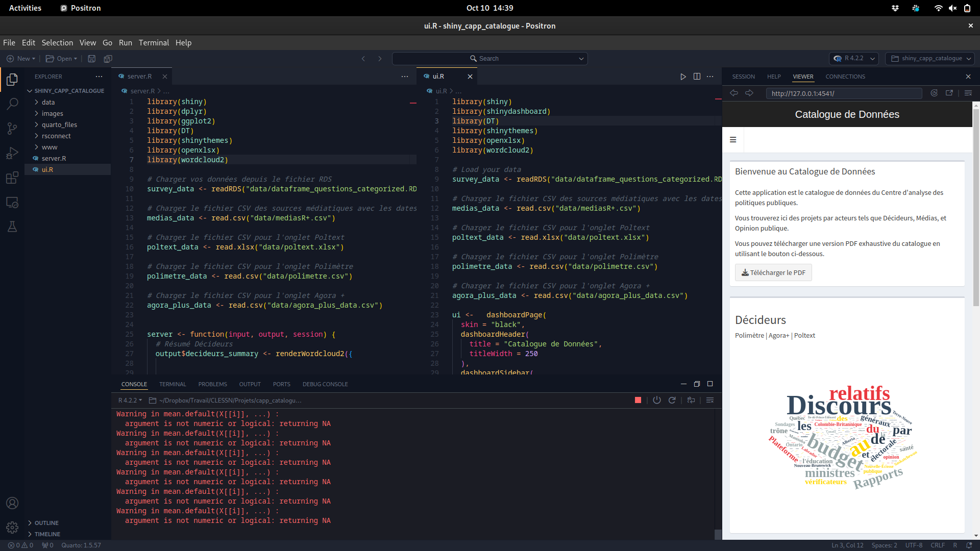
Task: Reload the viewer page
Action: pyautogui.click(x=934, y=93)
